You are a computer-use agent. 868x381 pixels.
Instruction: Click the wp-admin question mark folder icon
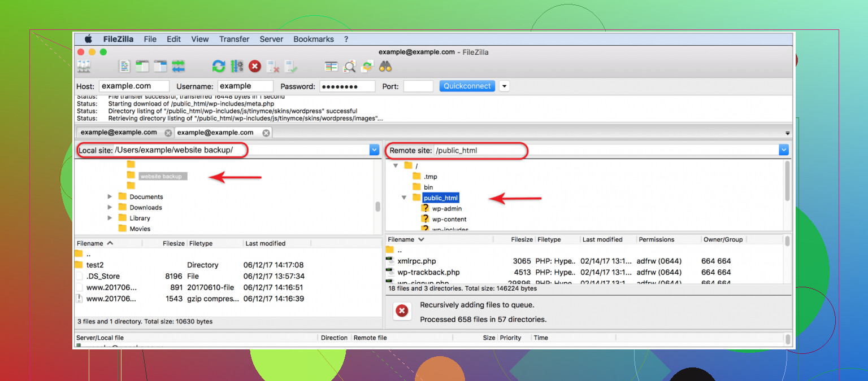(425, 208)
